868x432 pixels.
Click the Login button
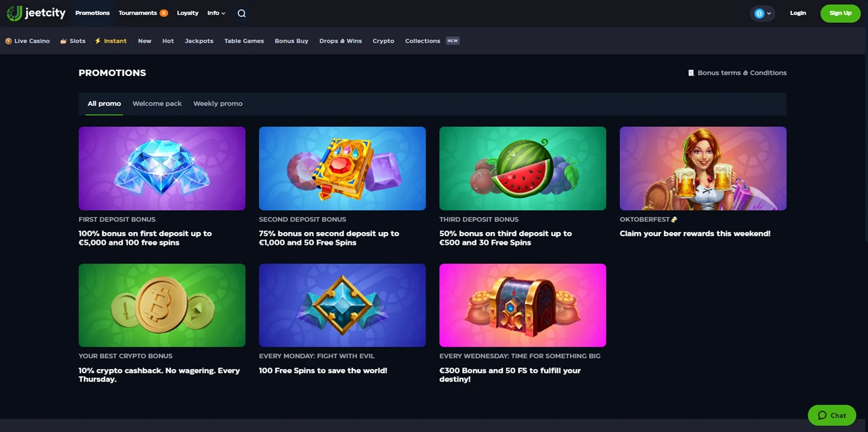point(798,13)
